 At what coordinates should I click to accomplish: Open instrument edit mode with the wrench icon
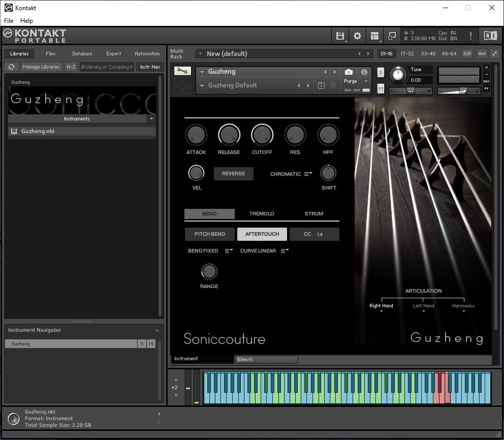tap(182, 71)
